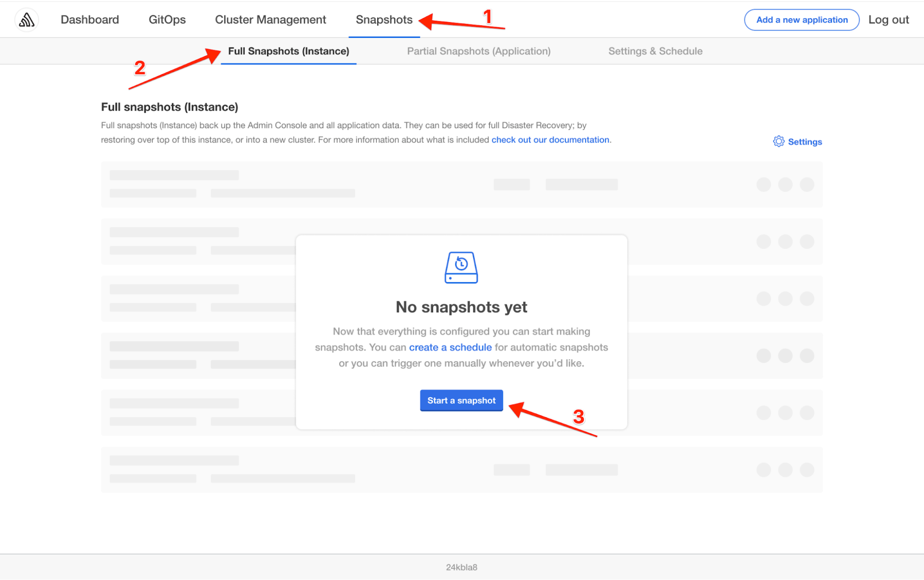
Task: Click the snapshot disk icon in the modal
Action: tap(461, 267)
